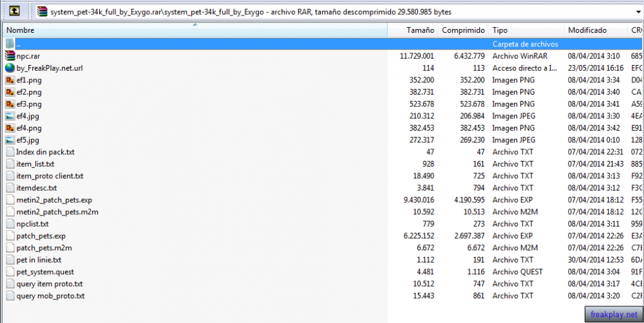Click the Archivo WinRAR type cell
The width and height of the screenshot is (644, 323).
pyautogui.click(x=520, y=56)
